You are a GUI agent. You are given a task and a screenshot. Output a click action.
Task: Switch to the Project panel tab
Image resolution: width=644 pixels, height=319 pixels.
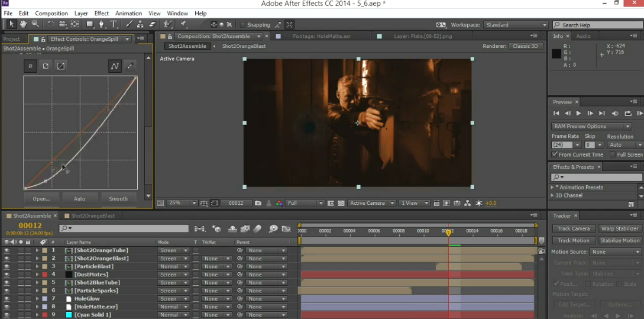click(11, 39)
